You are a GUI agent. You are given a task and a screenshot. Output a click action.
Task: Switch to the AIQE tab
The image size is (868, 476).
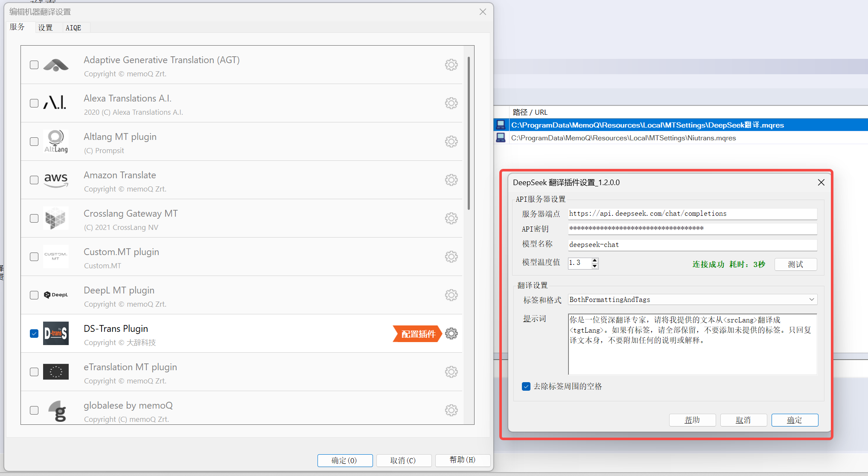click(x=73, y=28)
